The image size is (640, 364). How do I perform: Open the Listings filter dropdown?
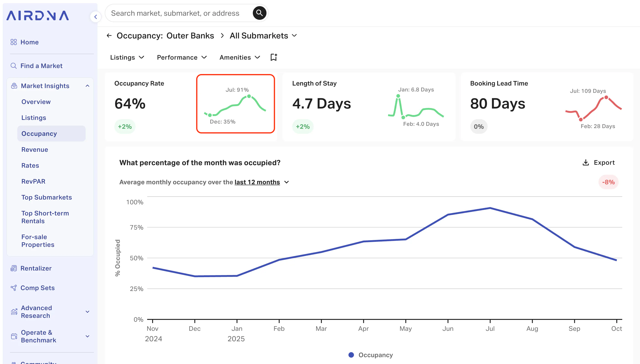coord(127,57)
